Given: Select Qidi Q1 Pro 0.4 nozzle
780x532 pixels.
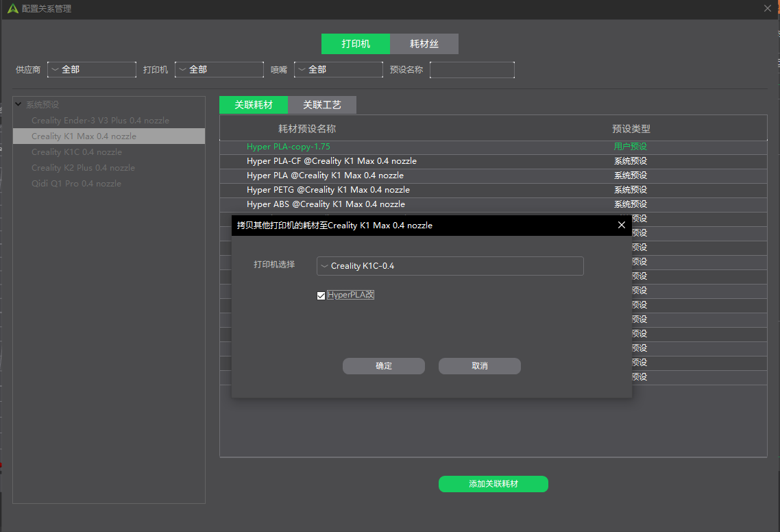Looking at the screenshot, I should pos(109,184).
